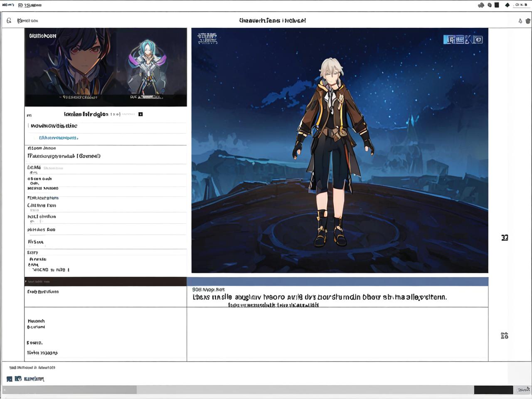The image size is (532, 399).
Task: Click the blue icon at the bottom-left corner
Action: (10, 379)
